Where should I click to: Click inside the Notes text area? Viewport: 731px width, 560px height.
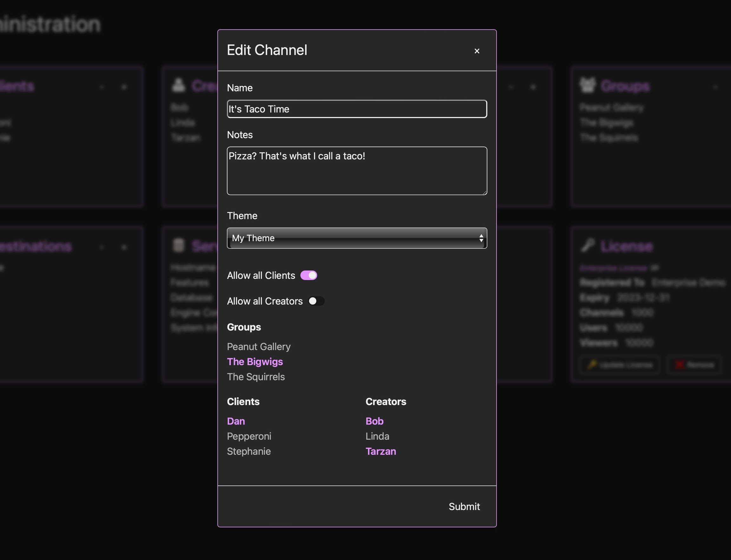tap(357, 171)
